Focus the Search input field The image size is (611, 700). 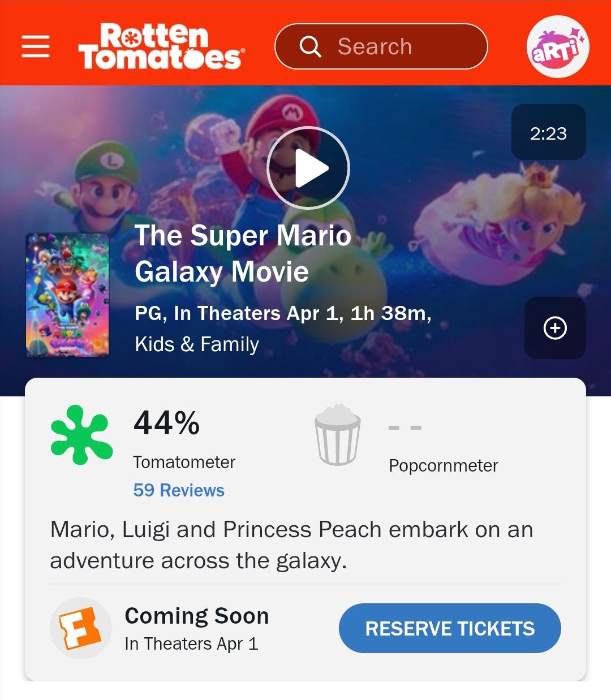click(x=381, y=46)
